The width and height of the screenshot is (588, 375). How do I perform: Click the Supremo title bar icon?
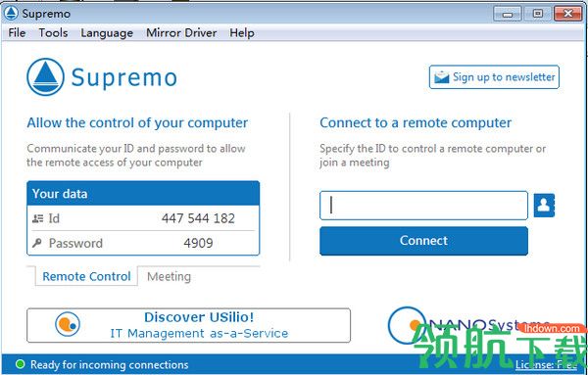pos(11,14)
